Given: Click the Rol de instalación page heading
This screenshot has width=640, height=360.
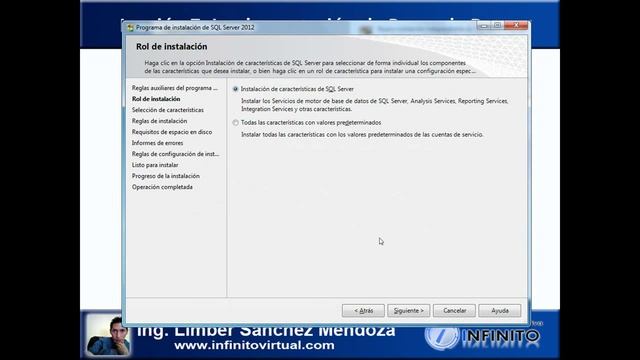Looking at the screenshot, I should click(171, 47).
